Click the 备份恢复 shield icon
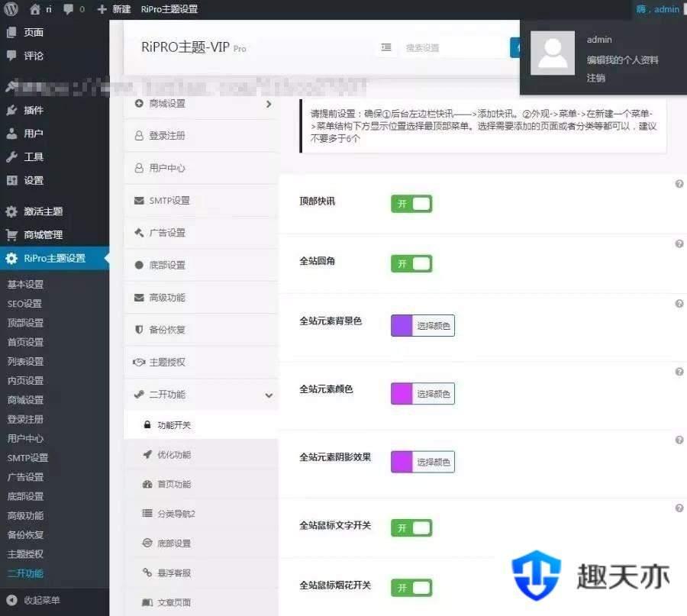687x616 pixels. (139, 330)
